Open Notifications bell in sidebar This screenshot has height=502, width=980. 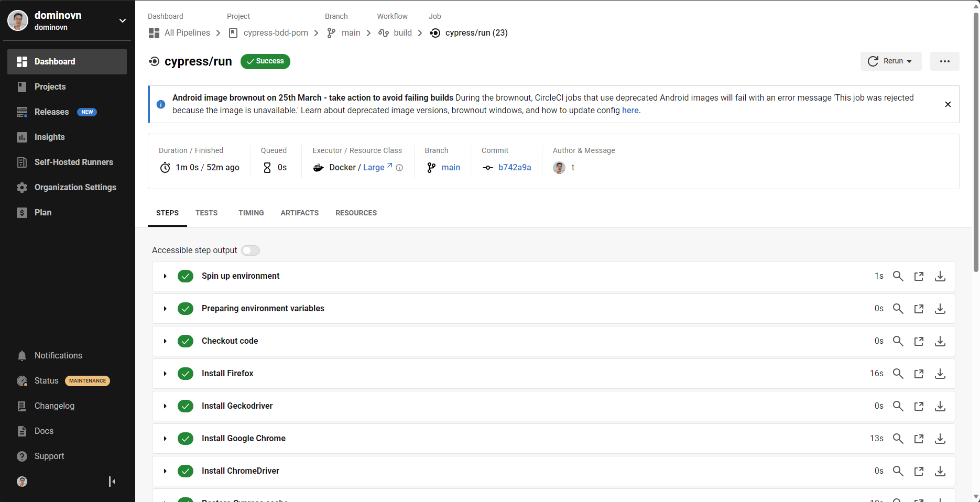pyautogui.click(x=22, y=356)
